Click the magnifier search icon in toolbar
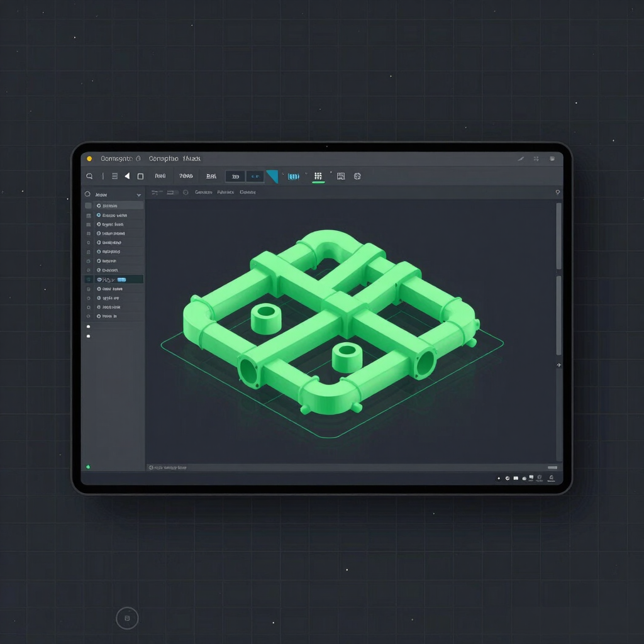644x644 pixels. 89,176
